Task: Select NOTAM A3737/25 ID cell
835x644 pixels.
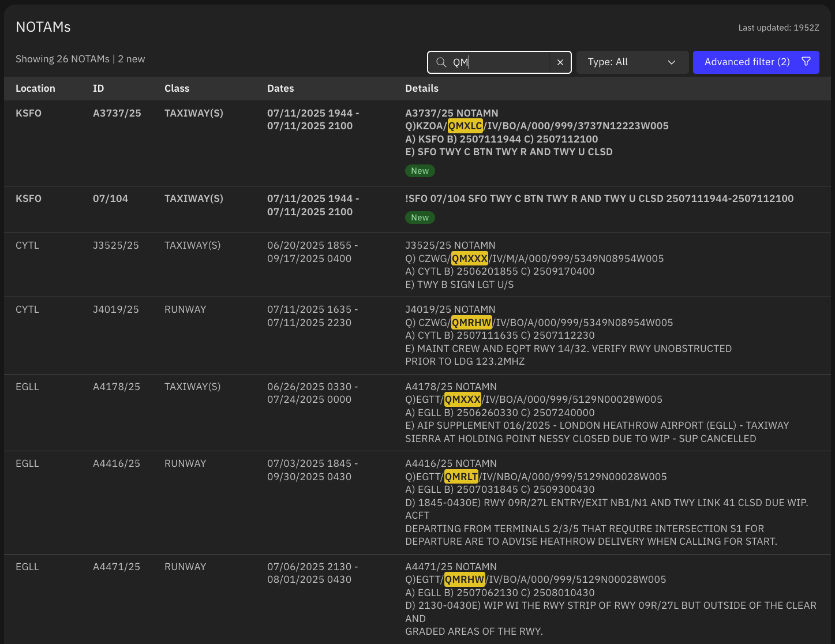Action: (x=117, y=113)
